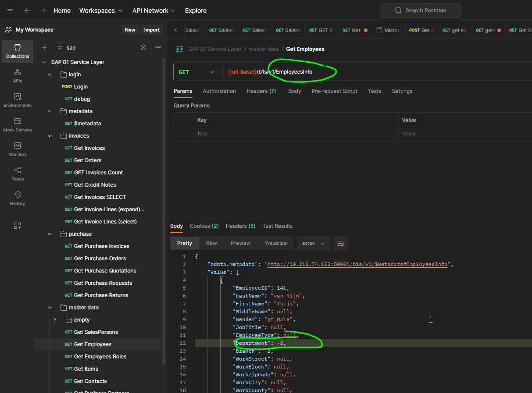The height and width of the screenshot is (393, 532).
Task: Click the Import button
Action: click(152, 30)
